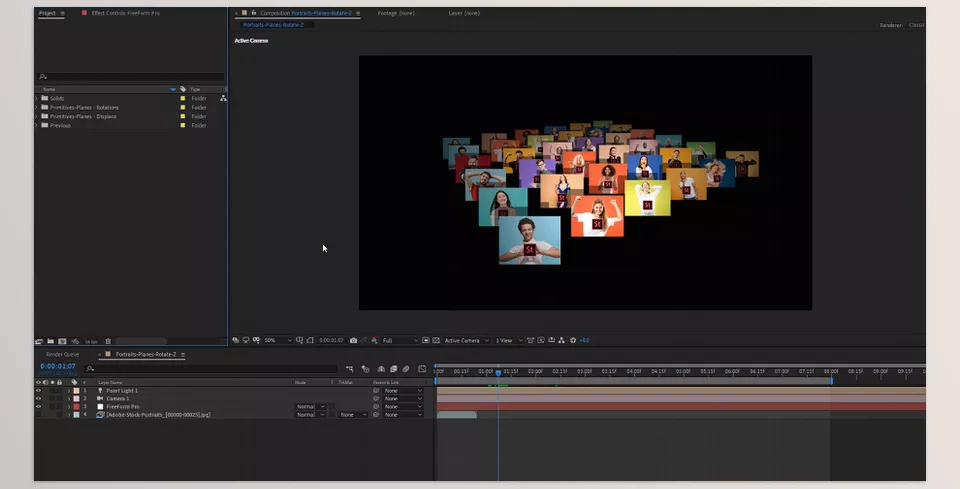Delete selected item with trash icon
This screenshot has width=960, height=489.
pos(108,342)
